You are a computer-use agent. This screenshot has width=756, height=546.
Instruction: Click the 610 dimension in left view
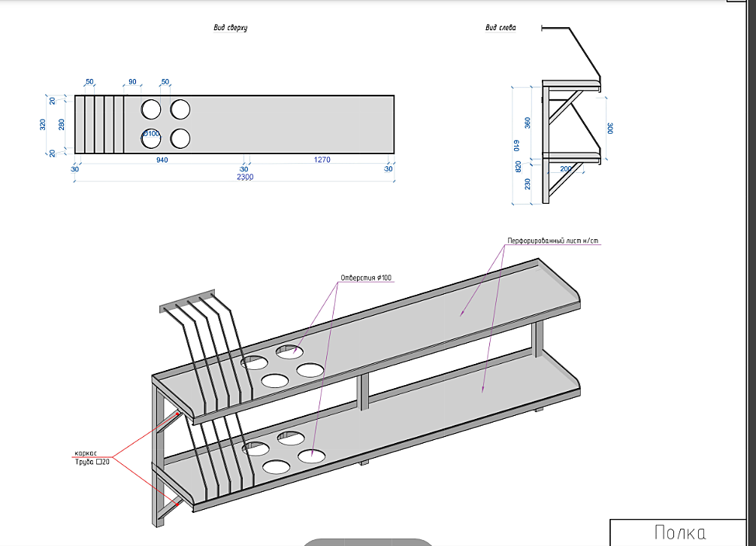tap(516, 145)
